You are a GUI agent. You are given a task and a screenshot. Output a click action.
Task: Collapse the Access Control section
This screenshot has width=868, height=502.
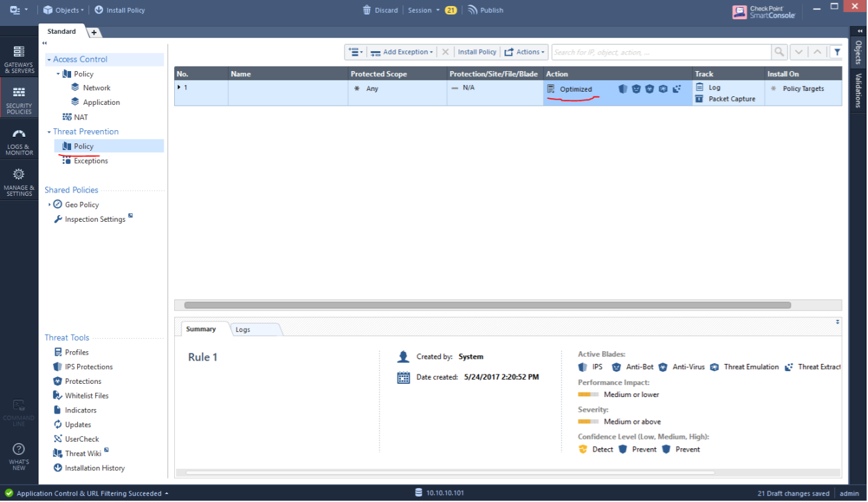49,60
